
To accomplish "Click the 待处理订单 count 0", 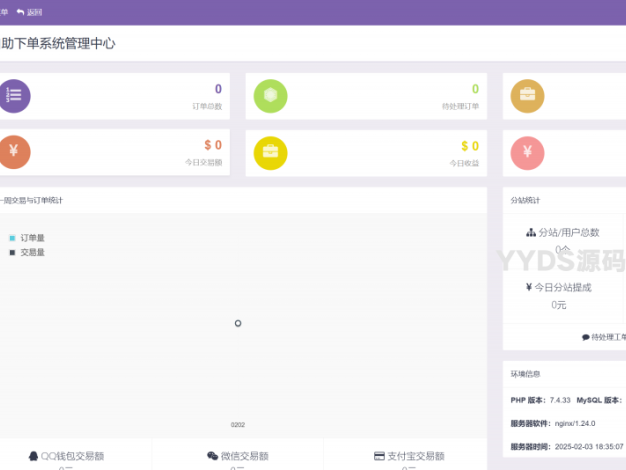I will click(475, 89).
